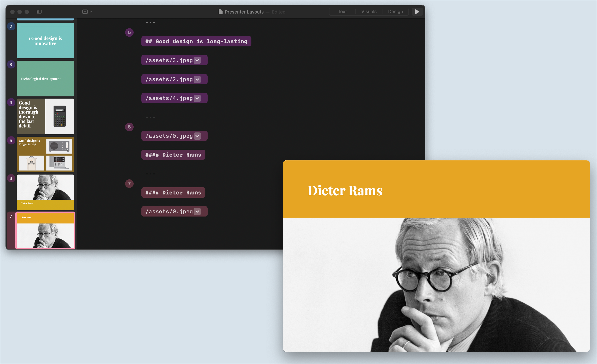Image resolution: width=597 pixels, height=364 pixels.
Task: Click the /assets/3.jpeg path text
Action: click(169, 60)
